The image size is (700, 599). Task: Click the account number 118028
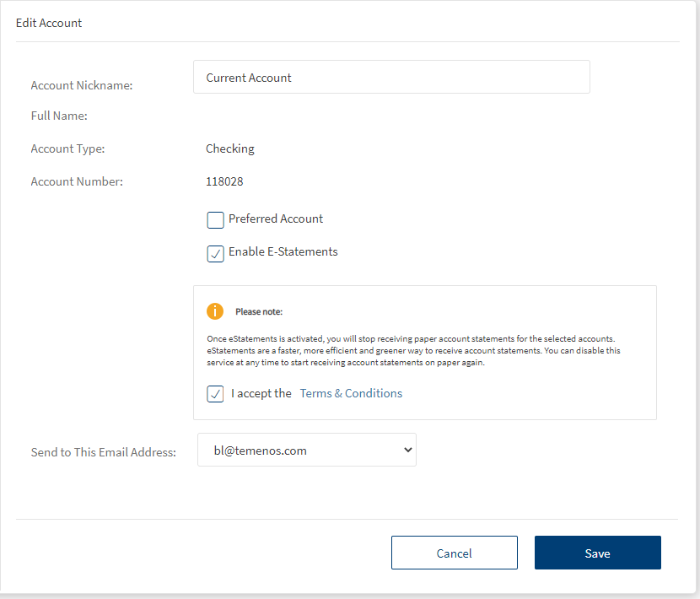(224, 181)
